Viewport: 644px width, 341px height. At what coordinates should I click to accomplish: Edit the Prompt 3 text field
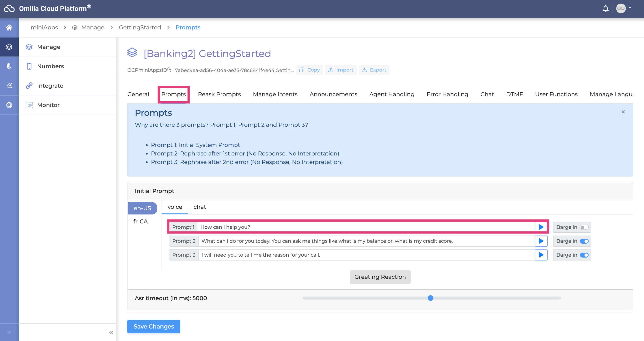pyautogui.click(x=367, y=255)
